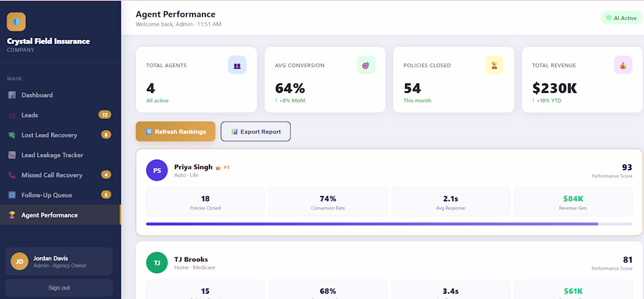
Task: Click Priya Singh's performance score 93
Action: 627,167
